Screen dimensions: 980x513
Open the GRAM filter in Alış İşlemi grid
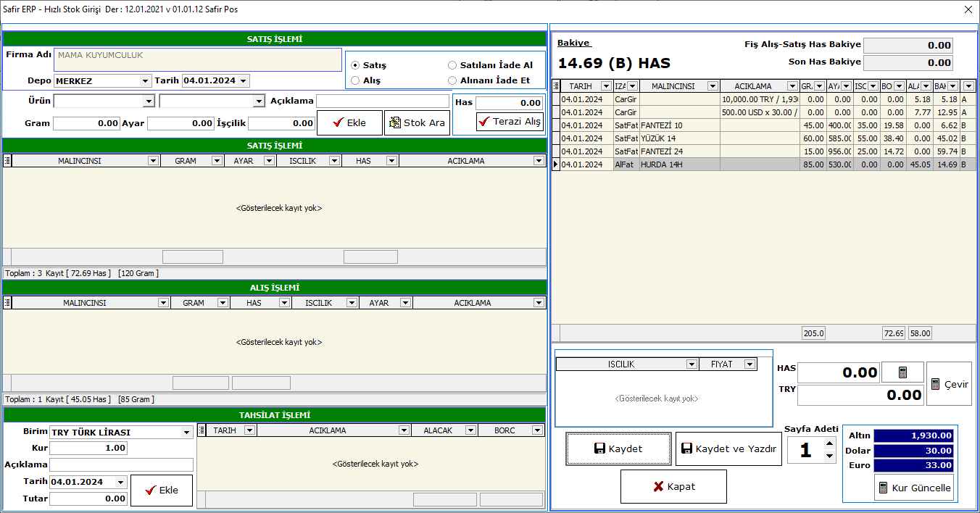pos(223,303)
